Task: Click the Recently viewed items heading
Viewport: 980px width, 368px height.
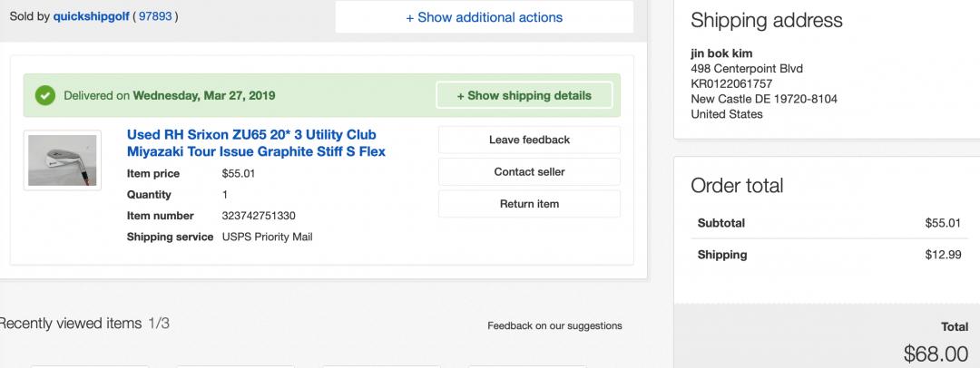Action: [x=71, y=324]
